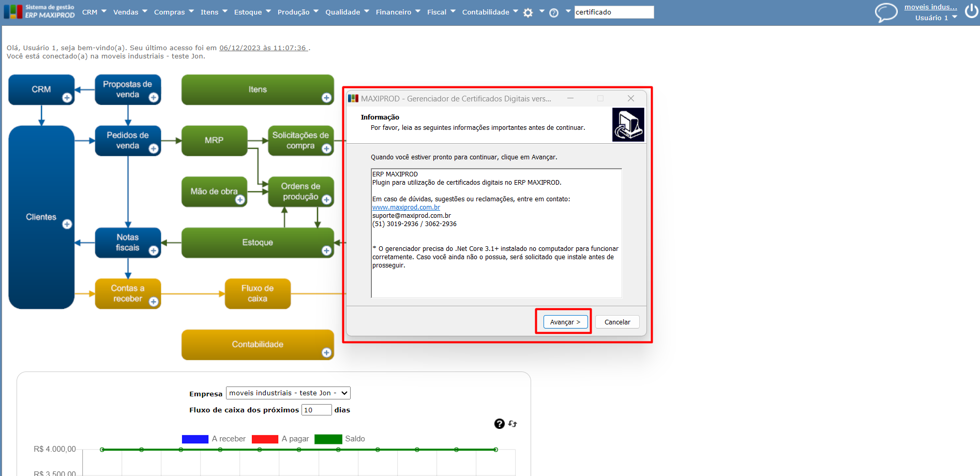The width and height of the screenshot is (980, 476).
Task: Open the www.maxiprod.com.br link
Action: [406, 207]
